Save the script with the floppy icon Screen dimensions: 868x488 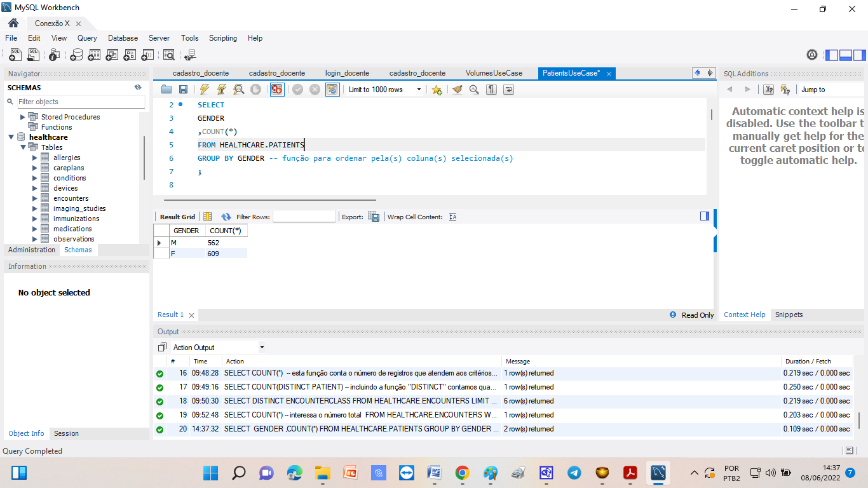183,90
